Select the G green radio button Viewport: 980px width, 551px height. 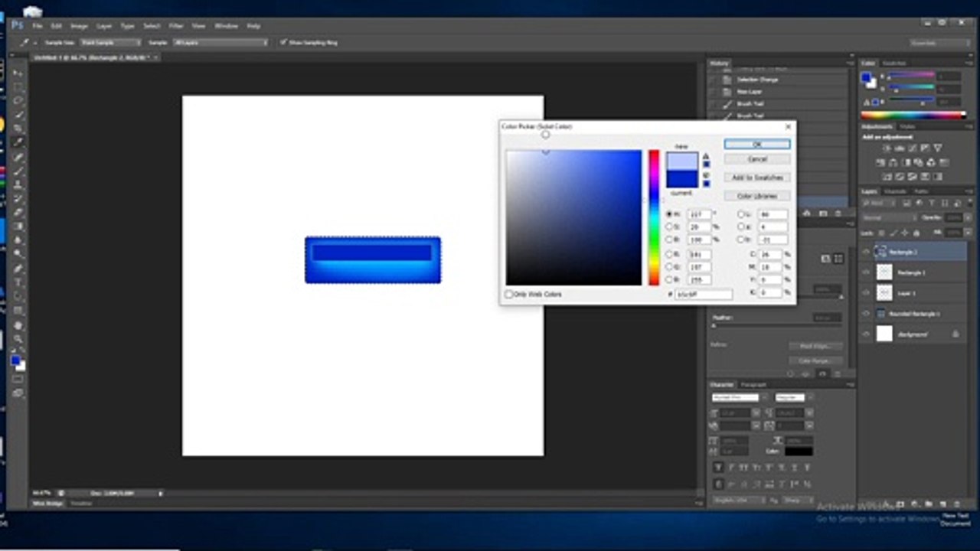669,267
